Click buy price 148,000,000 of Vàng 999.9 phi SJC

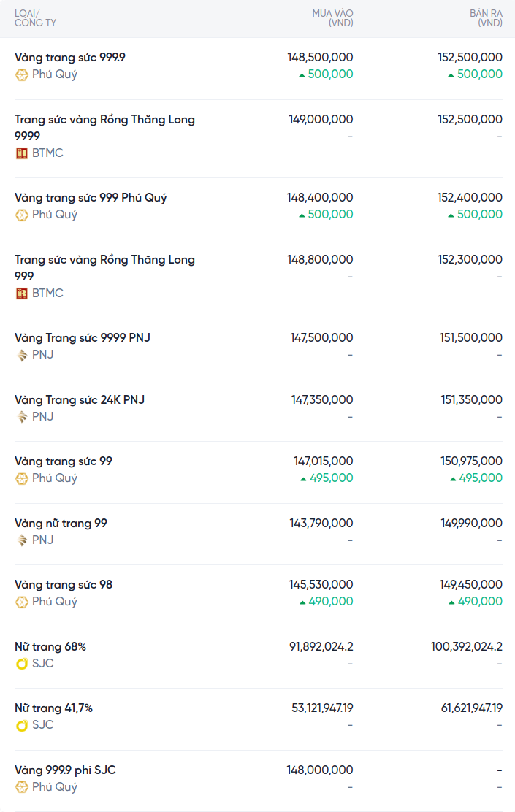321,770
